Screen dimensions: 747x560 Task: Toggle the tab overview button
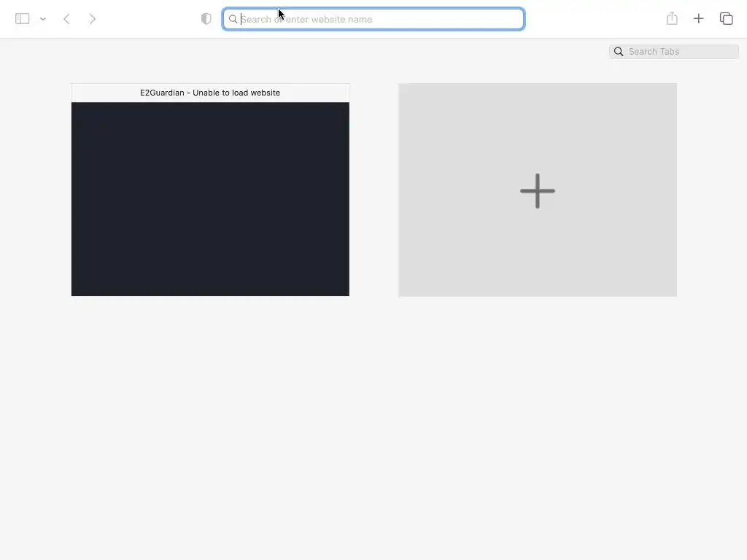(726, 18)
